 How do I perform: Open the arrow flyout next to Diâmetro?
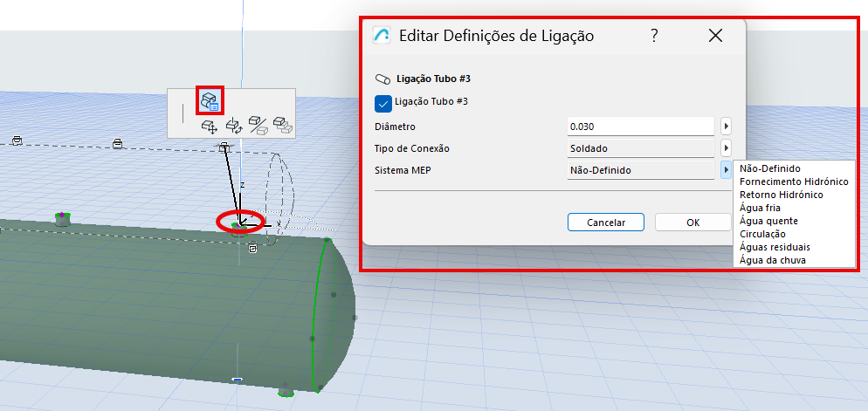point(726,127)
